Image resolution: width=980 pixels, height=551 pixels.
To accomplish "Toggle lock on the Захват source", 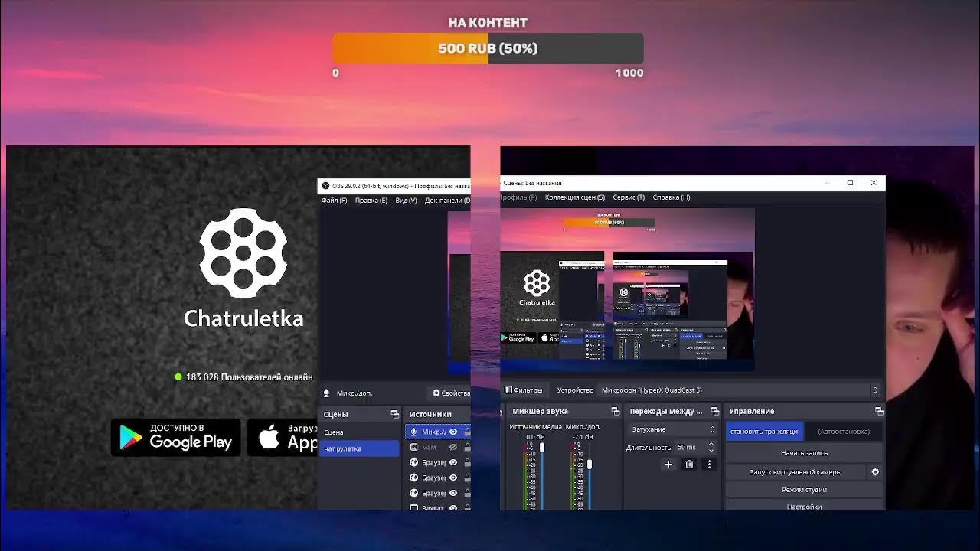I will (466, 507).
